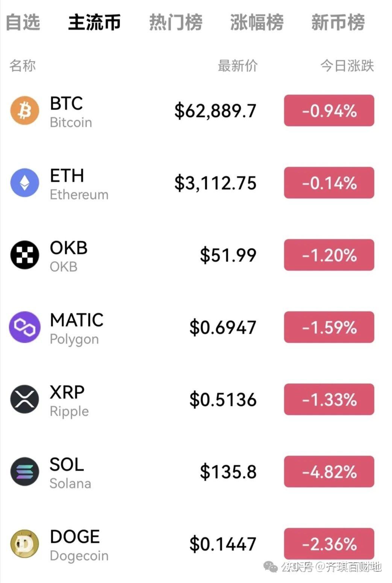Tap the red -1.59% MATIC badge
392x583 pixels.
(x=329, y=327)
